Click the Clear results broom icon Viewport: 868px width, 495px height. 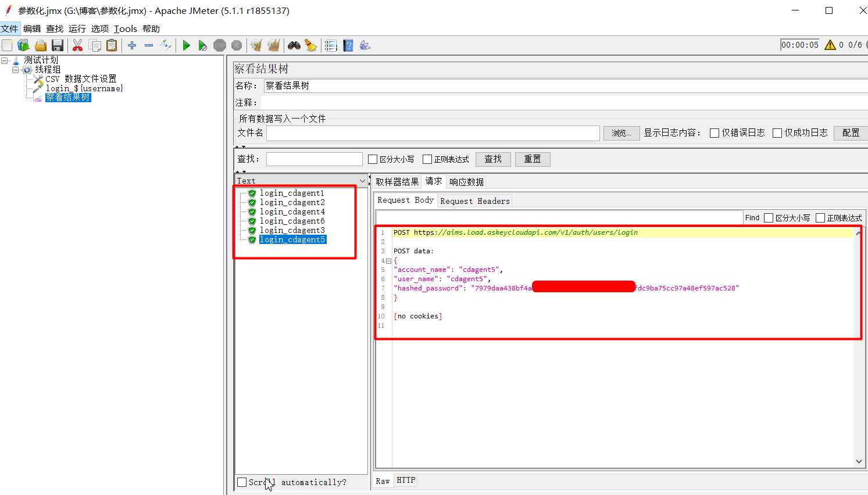(256, 45)
